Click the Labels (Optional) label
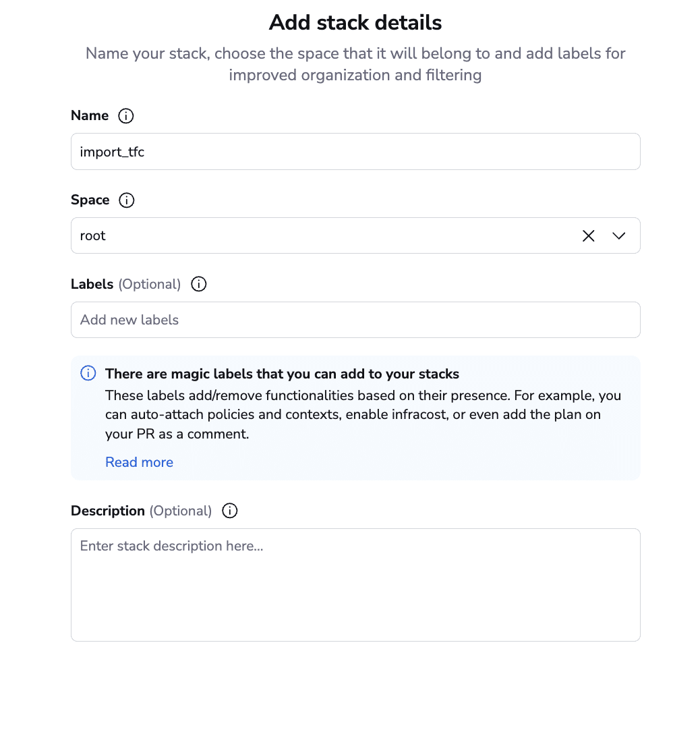Viewport: 700px width, 730px height. (x=125, y=285)
